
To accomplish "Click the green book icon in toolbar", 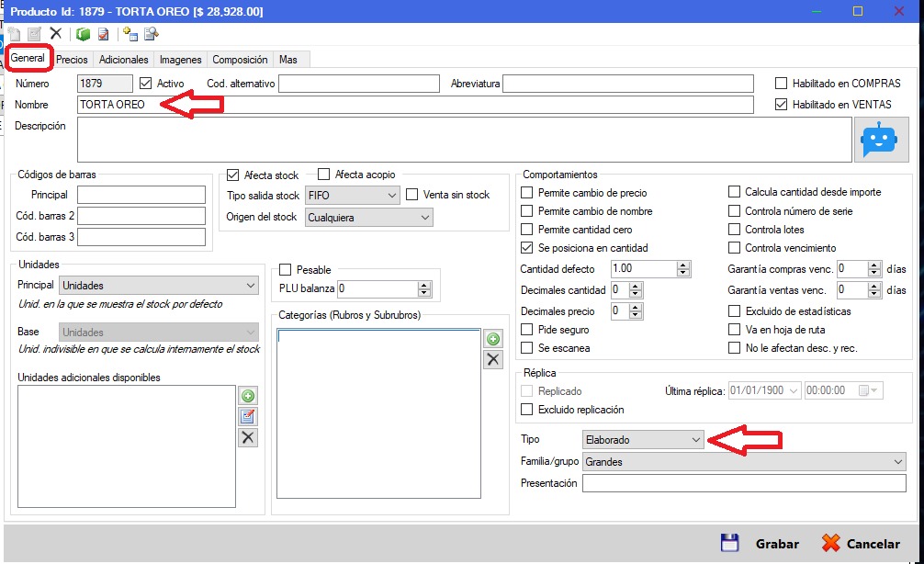I will pyautogui.click(x=83, y=34).
